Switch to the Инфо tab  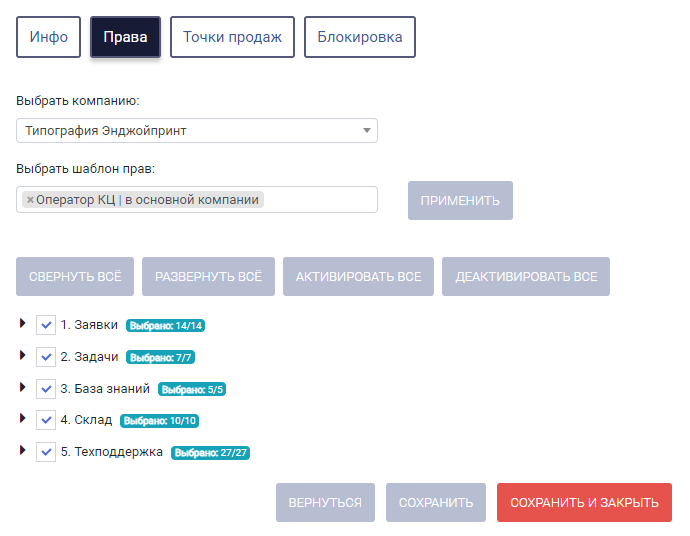pos(48,37)
